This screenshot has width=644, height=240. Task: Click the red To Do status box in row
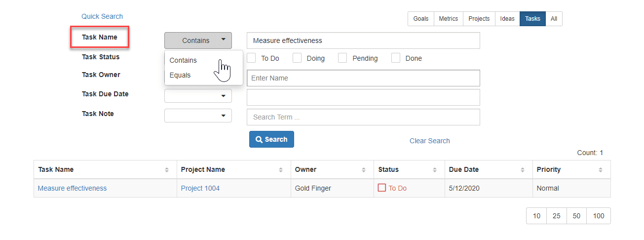[x=382, y=188]
